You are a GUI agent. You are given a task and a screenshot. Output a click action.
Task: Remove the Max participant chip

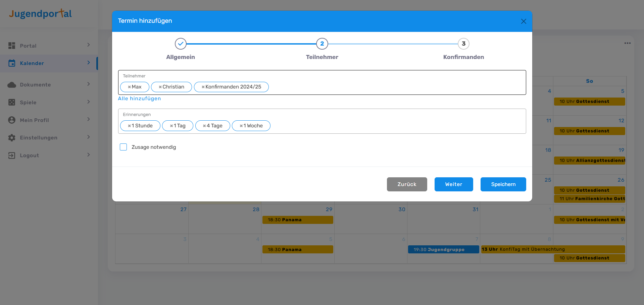pos(129,87)
